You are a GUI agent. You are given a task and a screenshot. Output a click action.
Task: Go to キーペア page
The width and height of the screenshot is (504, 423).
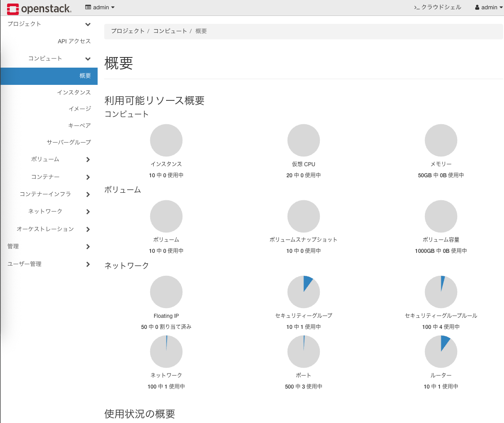(80, 126)
